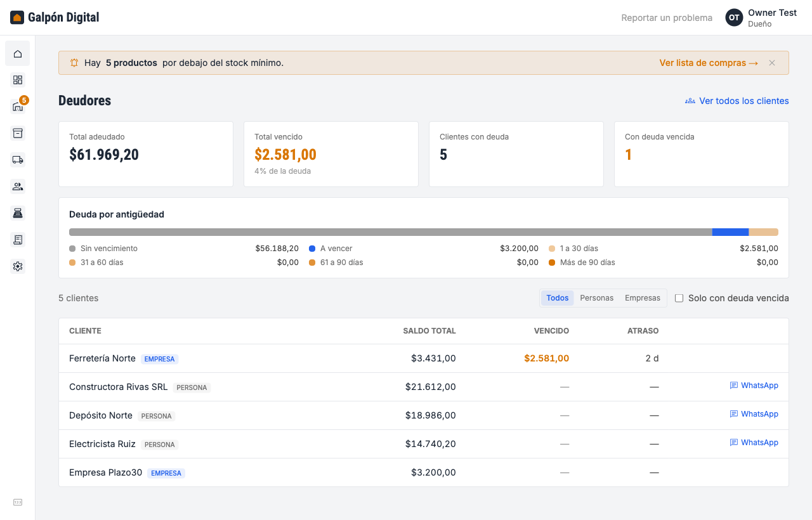
Task: Go to the home page in the sidebar
Action: (x=18, y=53)
